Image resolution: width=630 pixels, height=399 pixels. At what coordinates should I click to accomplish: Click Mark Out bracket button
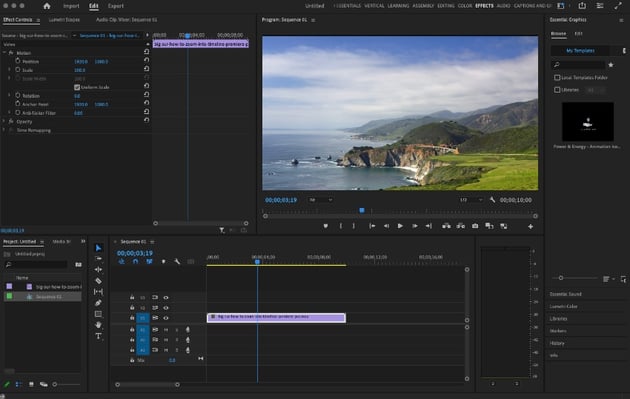354,226
